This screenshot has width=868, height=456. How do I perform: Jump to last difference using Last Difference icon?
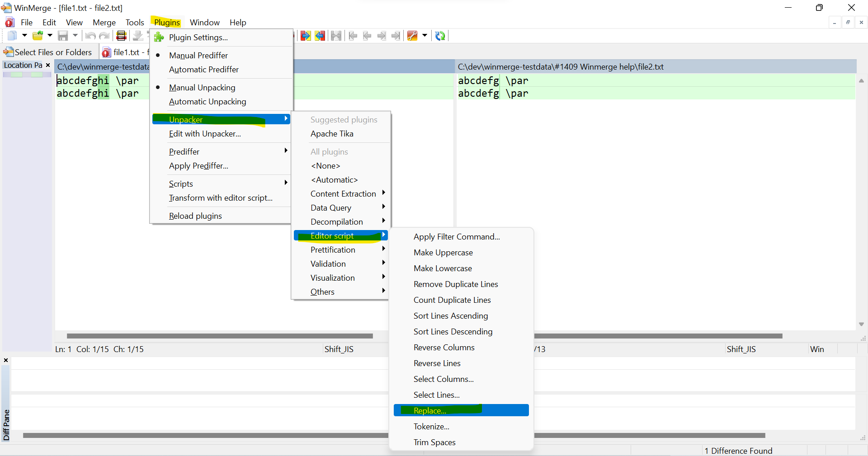pos(396,36)
